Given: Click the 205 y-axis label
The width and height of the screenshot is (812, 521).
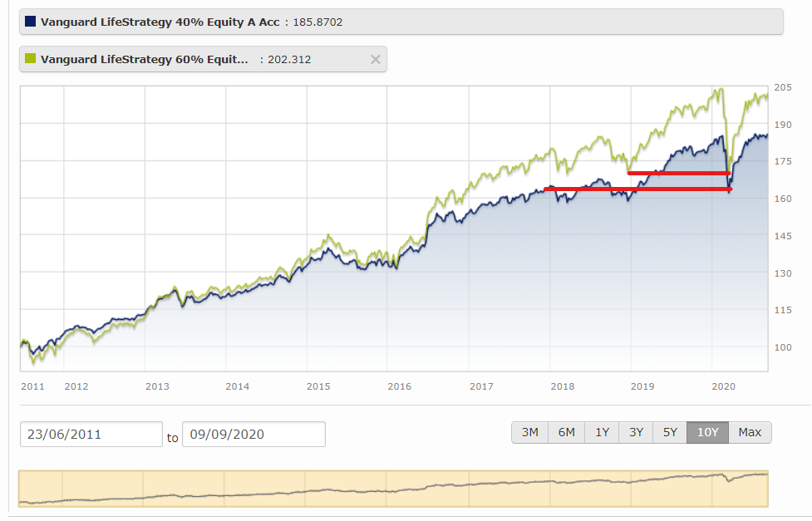Looking at the screenshot, I should pyautogui.click(x=782, y=87).
